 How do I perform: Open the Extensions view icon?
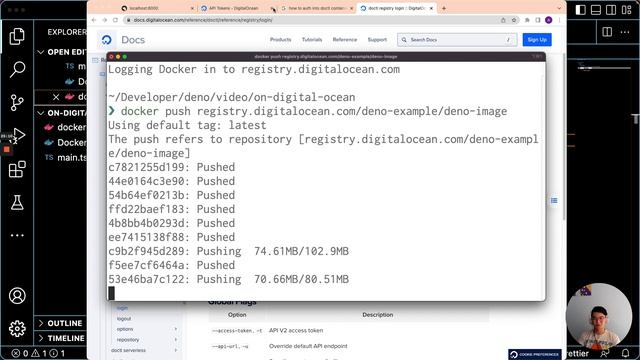17,169
